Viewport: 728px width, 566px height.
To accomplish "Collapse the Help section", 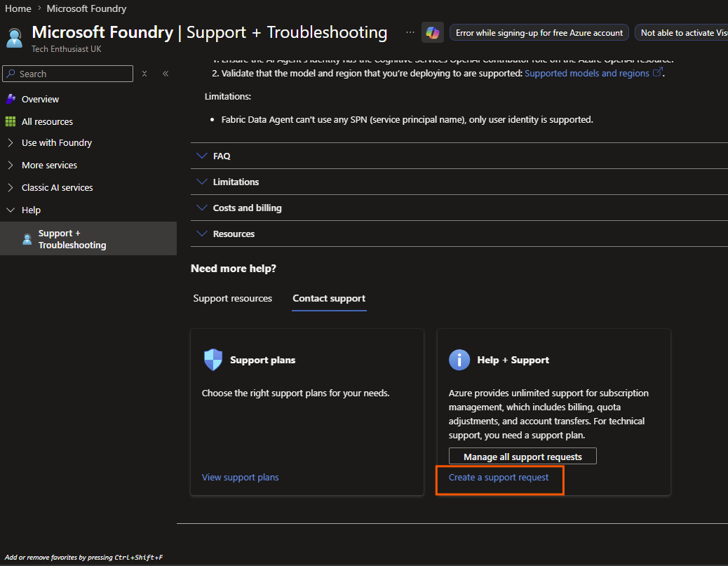I will tap(11, 210).
